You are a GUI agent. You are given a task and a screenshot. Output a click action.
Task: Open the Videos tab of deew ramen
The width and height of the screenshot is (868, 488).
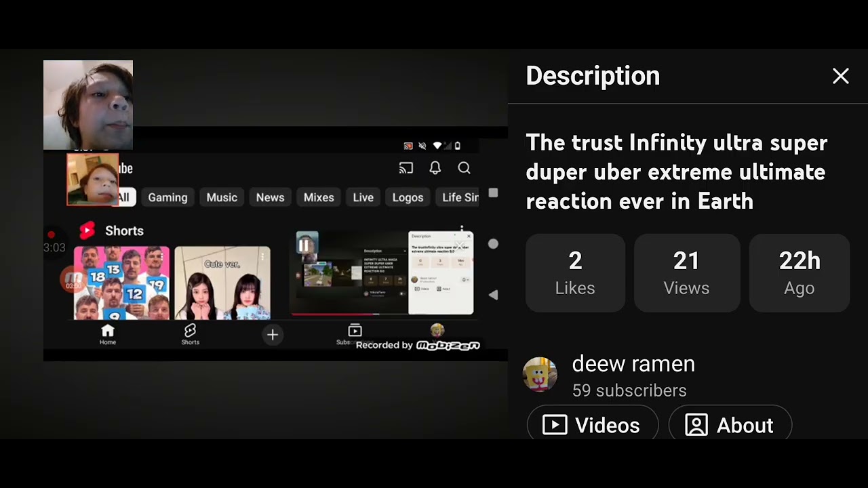point(592,425)
